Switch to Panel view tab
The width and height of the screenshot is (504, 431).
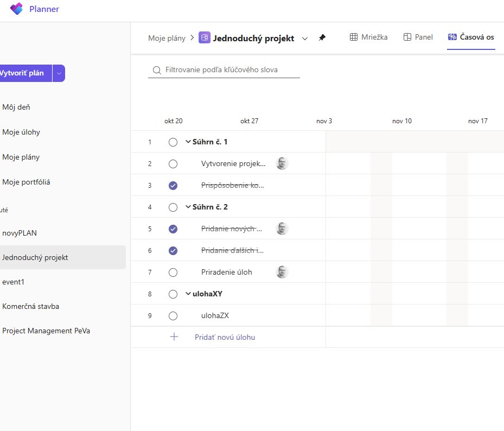(x=418, y=37)
